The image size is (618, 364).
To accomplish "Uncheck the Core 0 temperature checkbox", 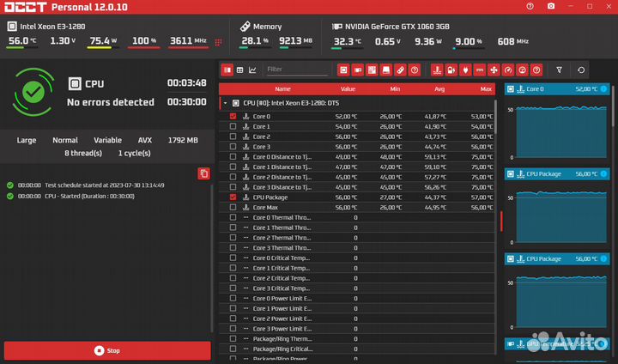I will [233, 116].
